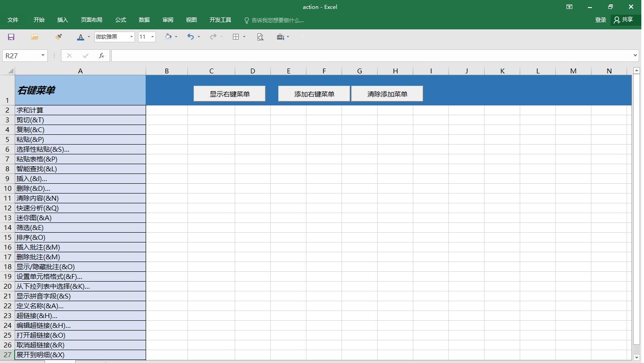Select cell A12 containing 快速分析(&Q)
The height and width of the screenshot is (363, 644).
[x=80, y=208]
